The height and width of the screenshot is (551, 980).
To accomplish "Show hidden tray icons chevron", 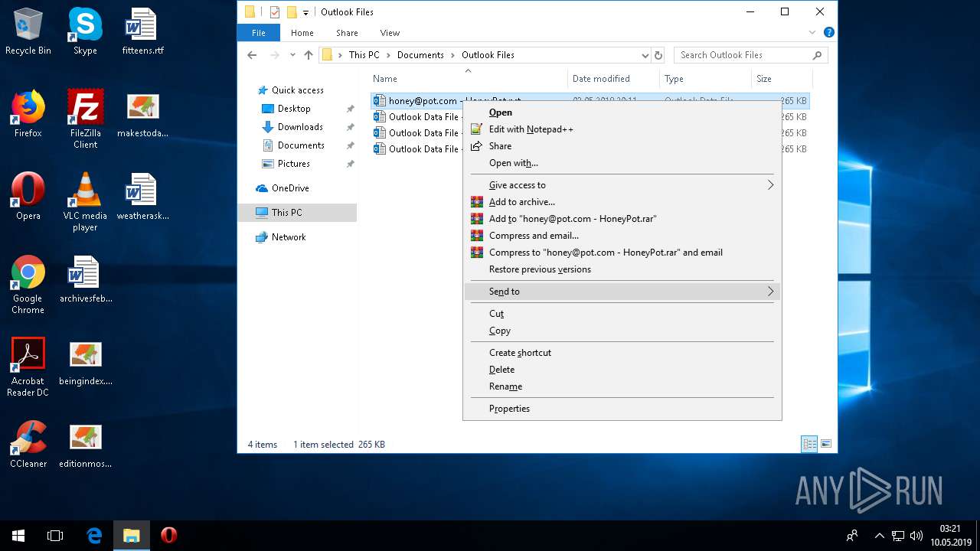I will tap(879, 536).
